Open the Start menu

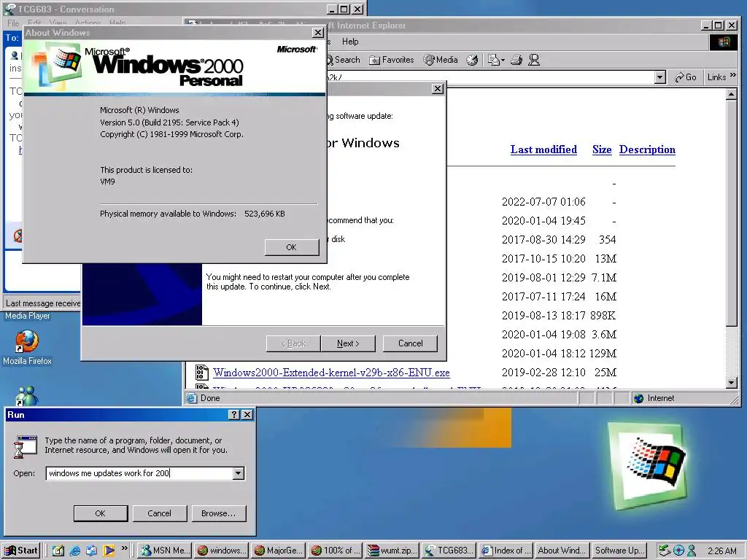coord(21,551)
